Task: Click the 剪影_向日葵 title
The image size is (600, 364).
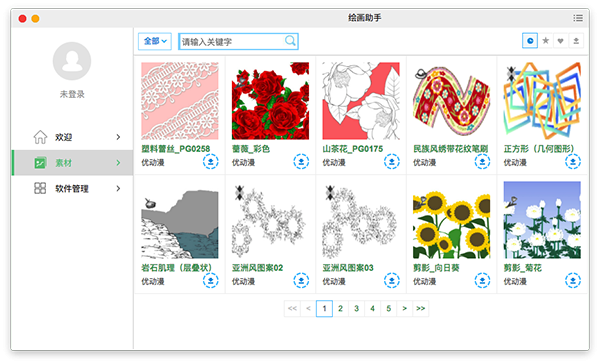Action: 436,268
